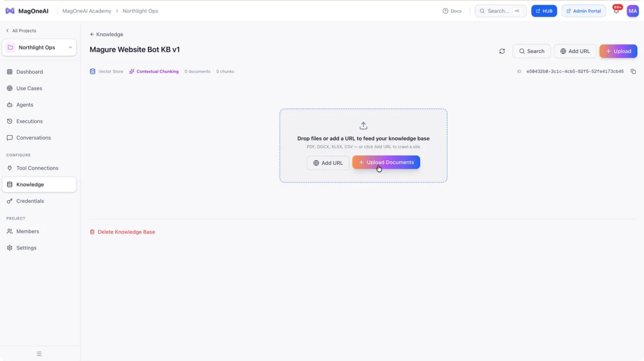The height and width of the screenshot is (361, 644).
Task: Open project Members
Action: (x=39, y=232)
